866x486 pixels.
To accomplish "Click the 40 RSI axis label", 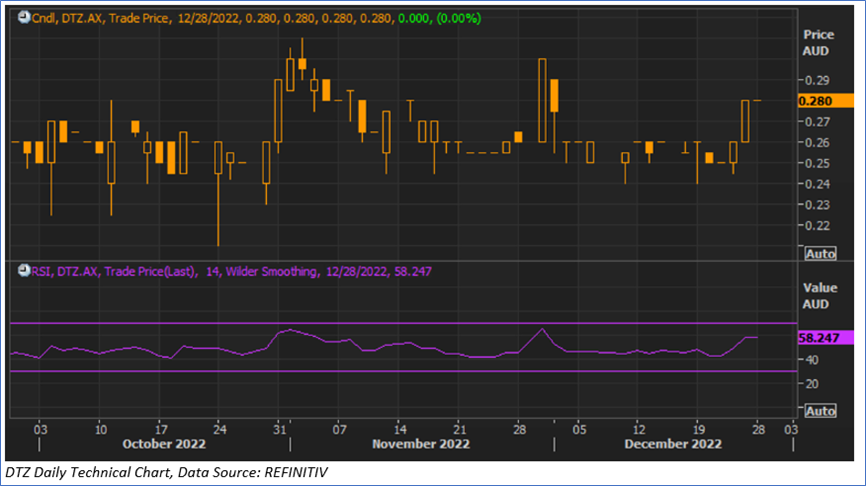I will 812,360.
